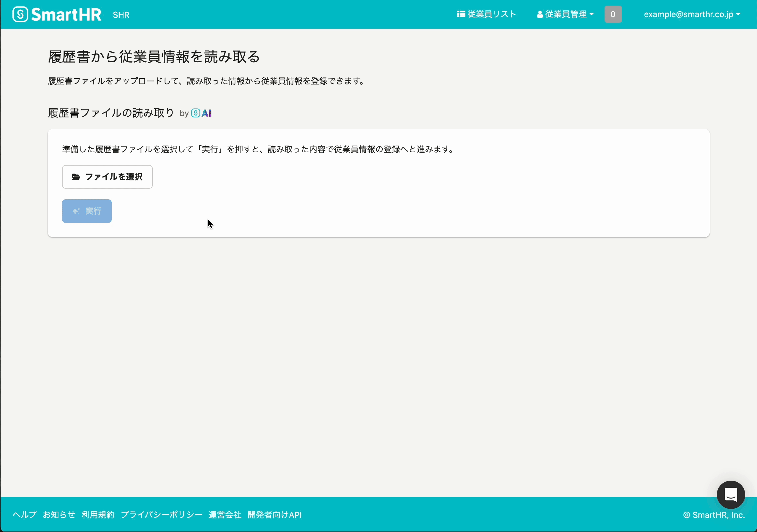Click the person icon beside 従業員管理
This screenshot has height=532, width=757.
coord(540,14)
